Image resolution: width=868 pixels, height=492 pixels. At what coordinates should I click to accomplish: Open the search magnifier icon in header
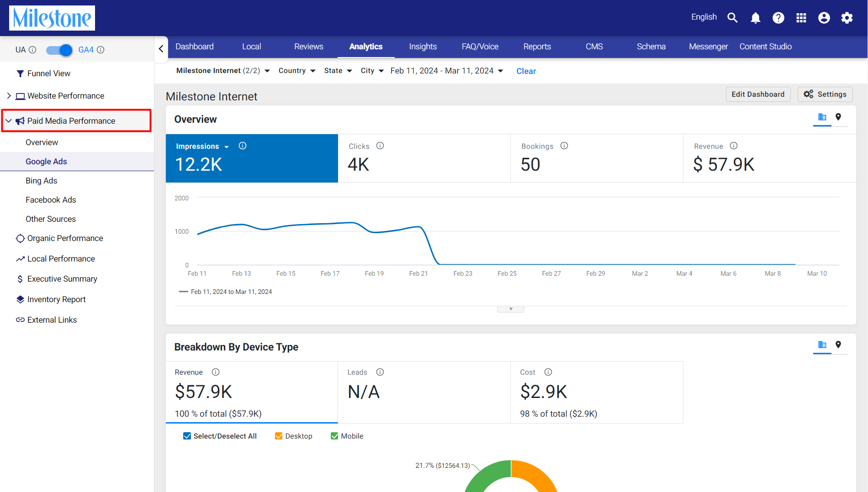click(x=732, y=18)
